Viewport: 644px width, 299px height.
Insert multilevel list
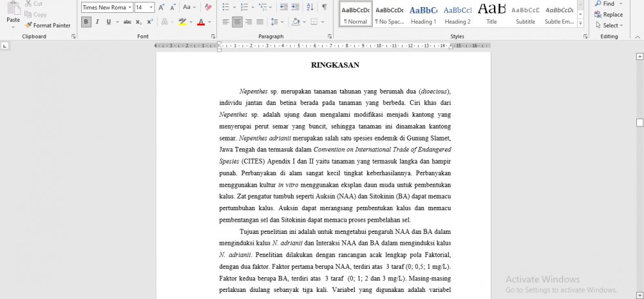[x=263, y=7]
